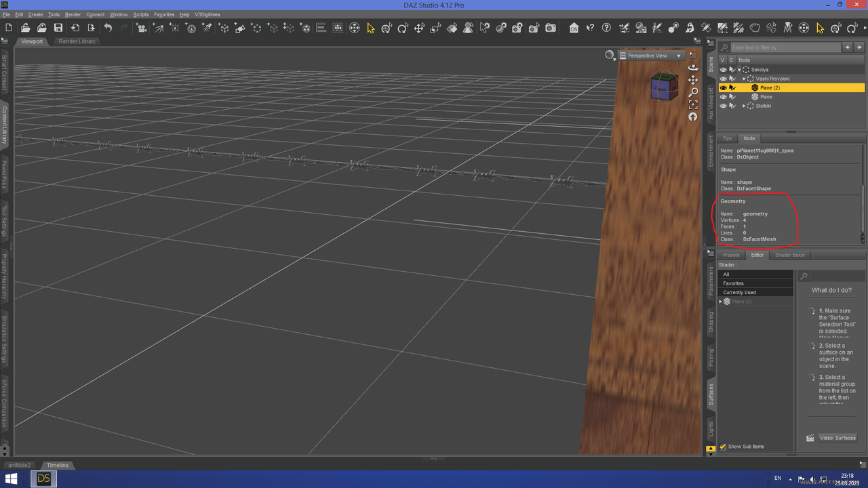
Task: Open the Perspective View dropdown
Action: click(652, 56)
